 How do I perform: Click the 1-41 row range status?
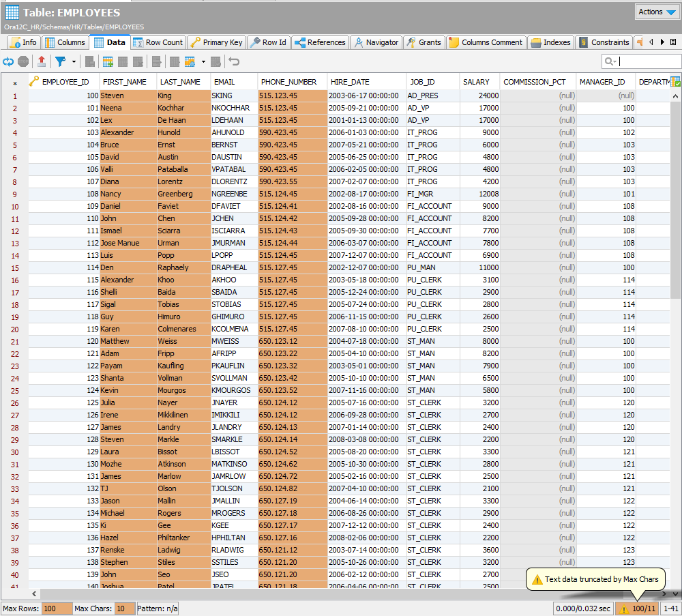pyautogui.click(x=670, y=608)
